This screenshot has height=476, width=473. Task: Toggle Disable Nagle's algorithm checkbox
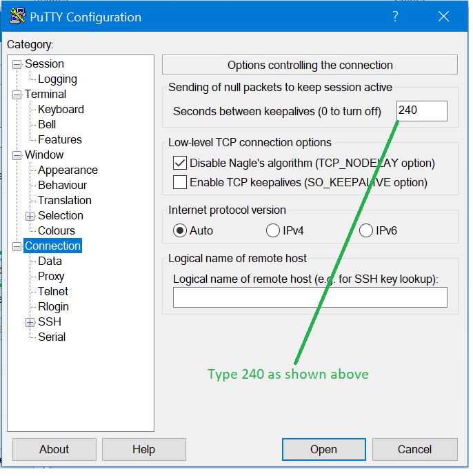click(x=180, y=163)
